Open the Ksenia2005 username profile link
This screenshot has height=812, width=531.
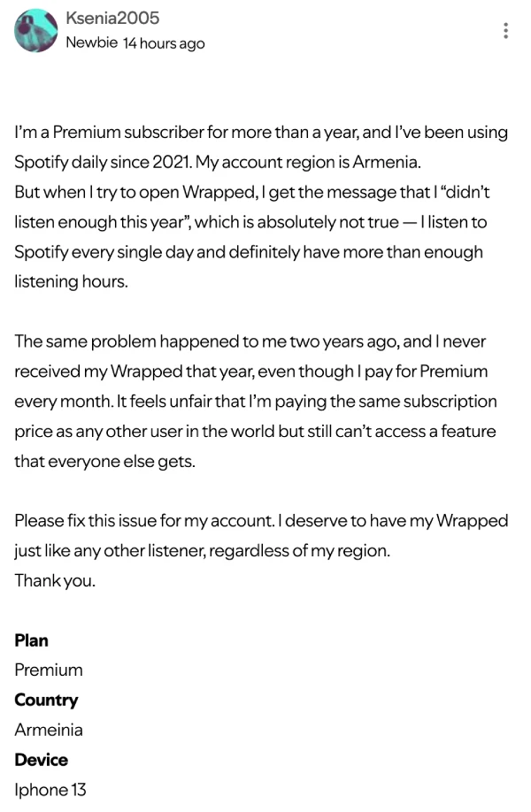click(112, 19)
